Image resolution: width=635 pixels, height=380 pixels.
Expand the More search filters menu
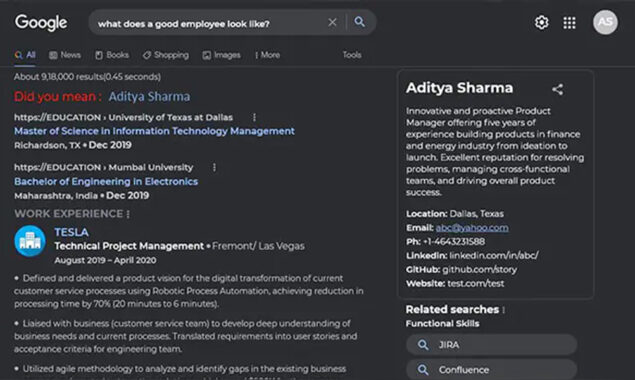[268, 55]
